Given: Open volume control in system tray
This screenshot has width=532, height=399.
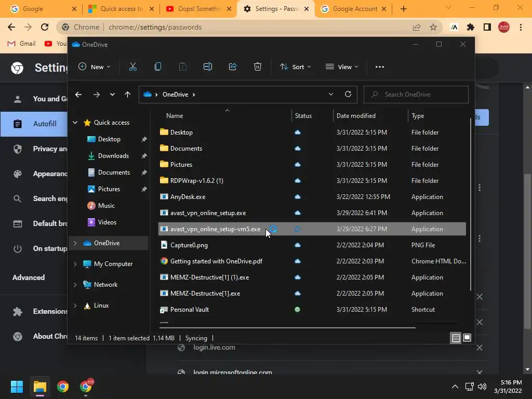Looking at the screenshot, I should pyautogui.click(x=482, y=387).
